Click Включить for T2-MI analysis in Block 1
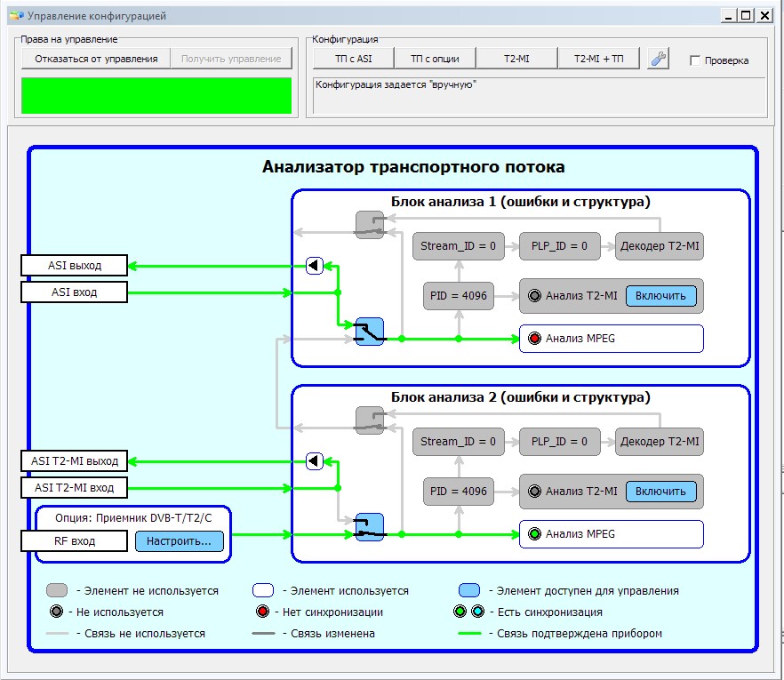The height and width of the screenshot is (680, 784). [661, 296]
